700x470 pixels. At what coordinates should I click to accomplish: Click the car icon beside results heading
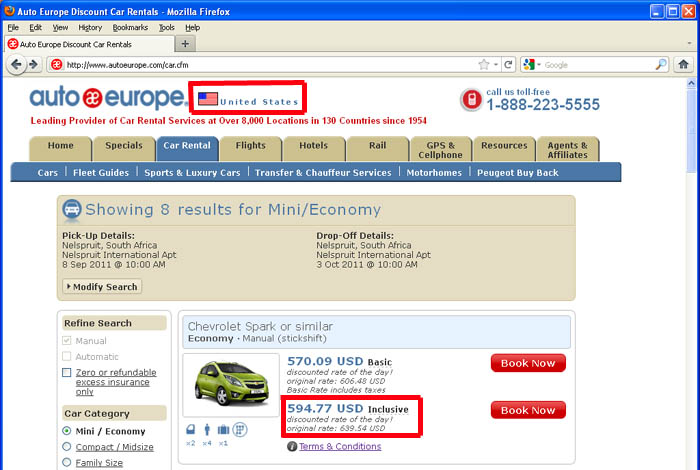click(71, 210)
